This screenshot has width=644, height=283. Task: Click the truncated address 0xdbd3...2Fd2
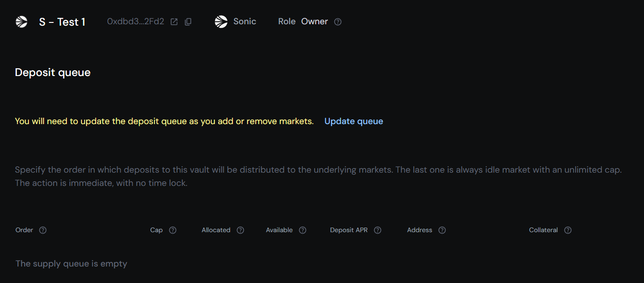coord(135,21)
